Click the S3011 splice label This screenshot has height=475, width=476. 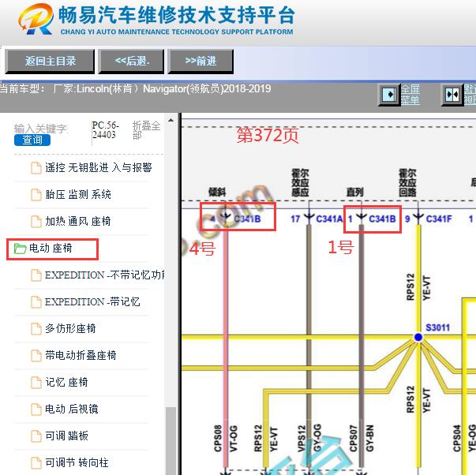(437, 327)
